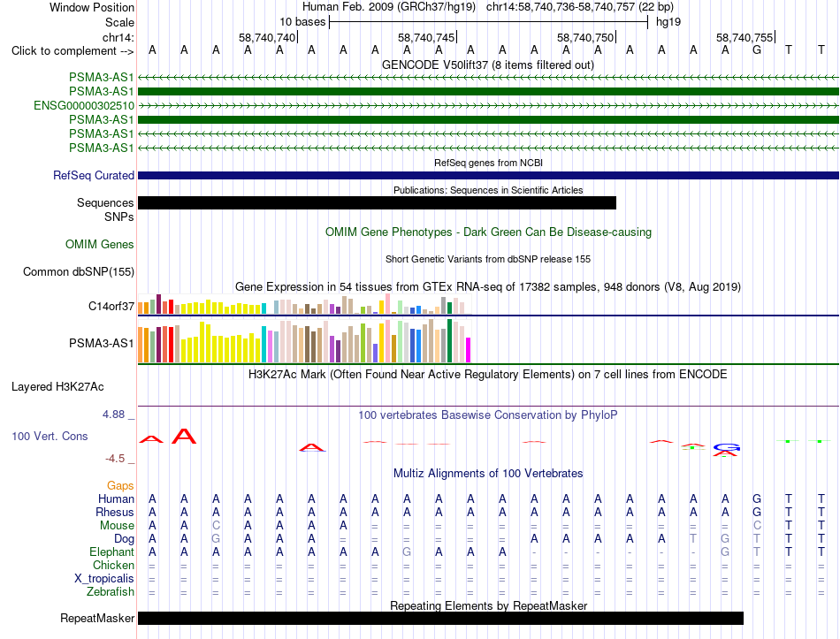The image size is (840, 639).
Task: Click the 'Common dbSNP(155)' label
Action: coord(78,271)
